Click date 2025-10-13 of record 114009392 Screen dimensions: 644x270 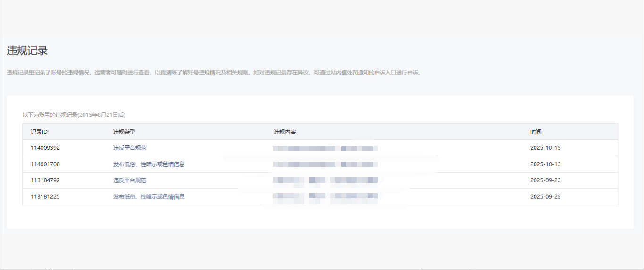coord(545,148)
